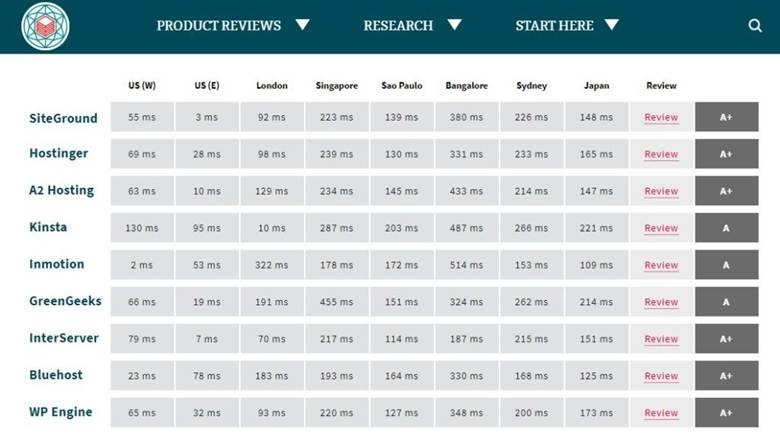Select the Hostinger row name
780x445 pixels.
[58, 154]
